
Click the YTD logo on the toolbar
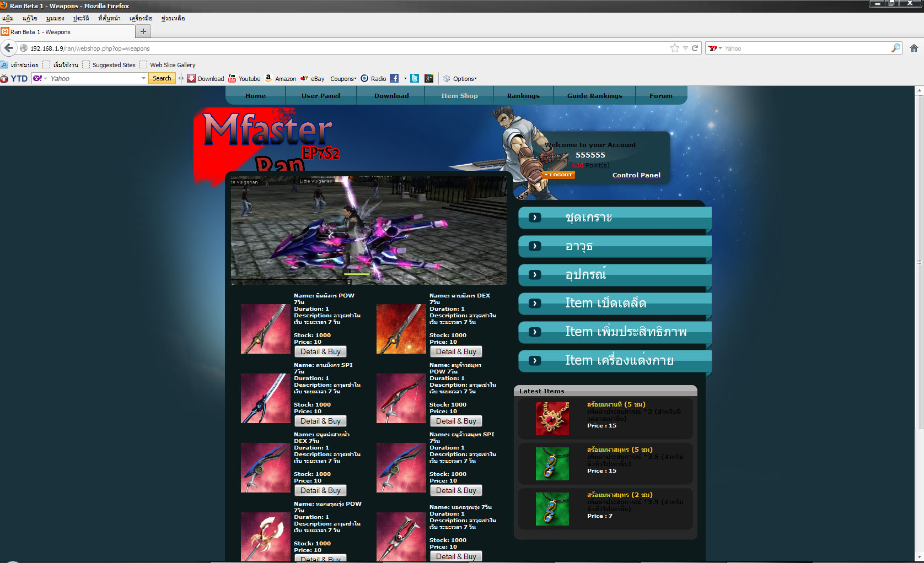(x=14, y=78)
